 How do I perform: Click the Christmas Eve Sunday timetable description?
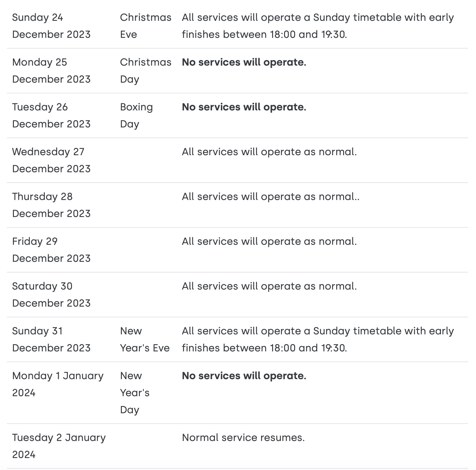tap(318, 26)
